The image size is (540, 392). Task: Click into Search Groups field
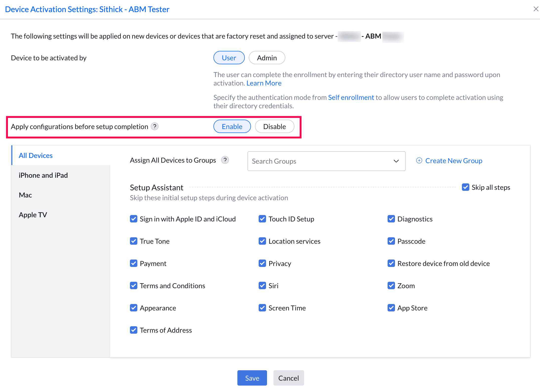[x=316, y=161]
